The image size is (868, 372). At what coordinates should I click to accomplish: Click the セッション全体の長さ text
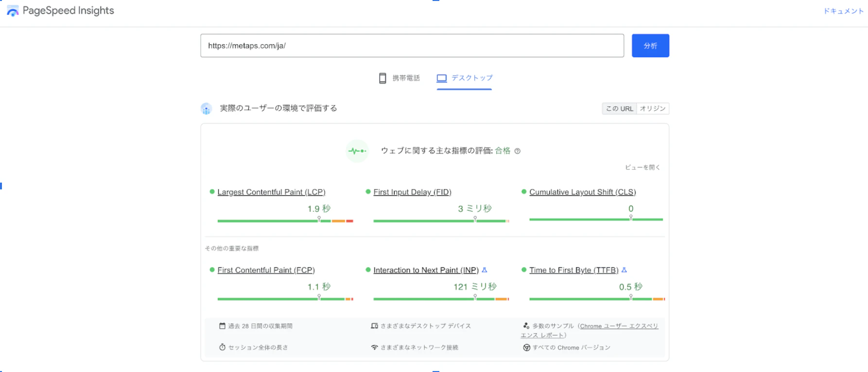click(258, 348)
